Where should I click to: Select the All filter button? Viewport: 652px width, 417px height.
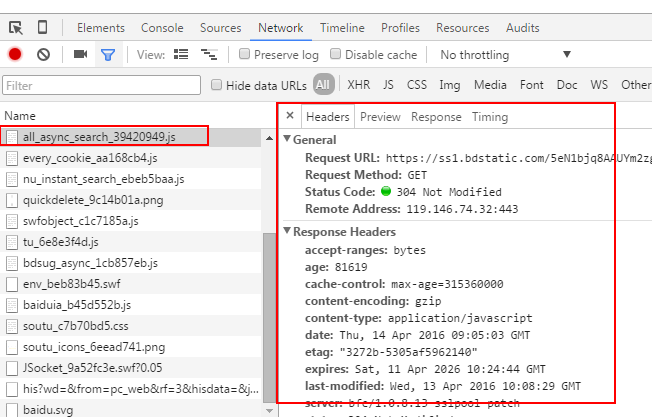(x=323, y=85)
